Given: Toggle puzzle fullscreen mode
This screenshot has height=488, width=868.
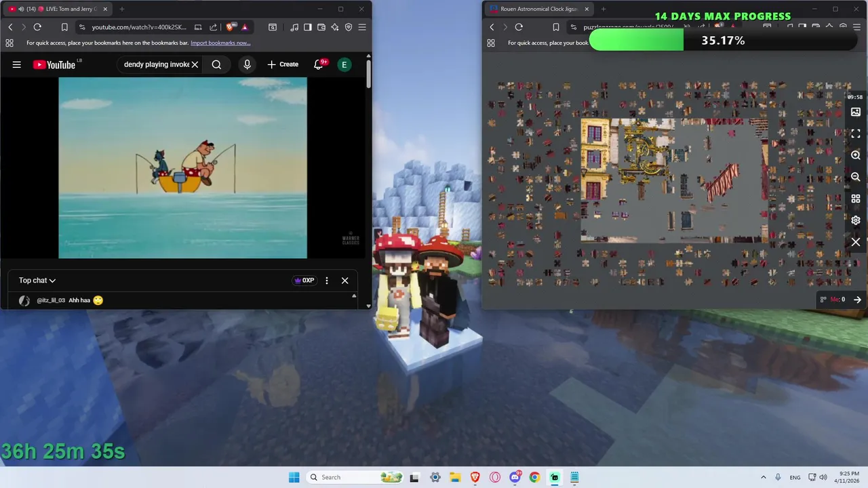Looking at the screenshot, I should click(856, 134).
